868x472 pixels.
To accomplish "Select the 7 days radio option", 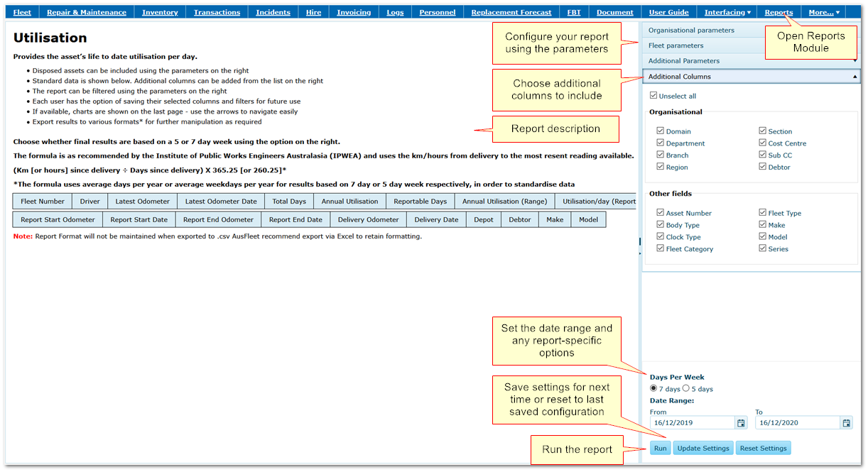I will coord(653,388).
